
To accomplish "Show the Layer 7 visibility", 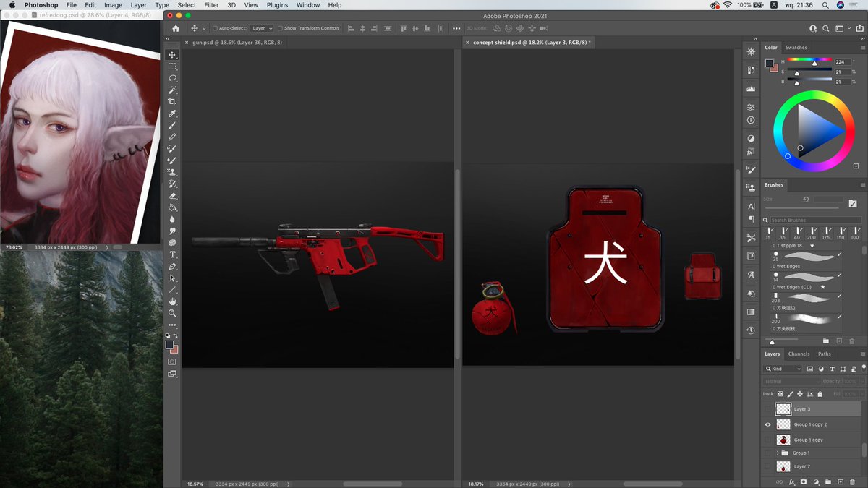I will [767, 466].
